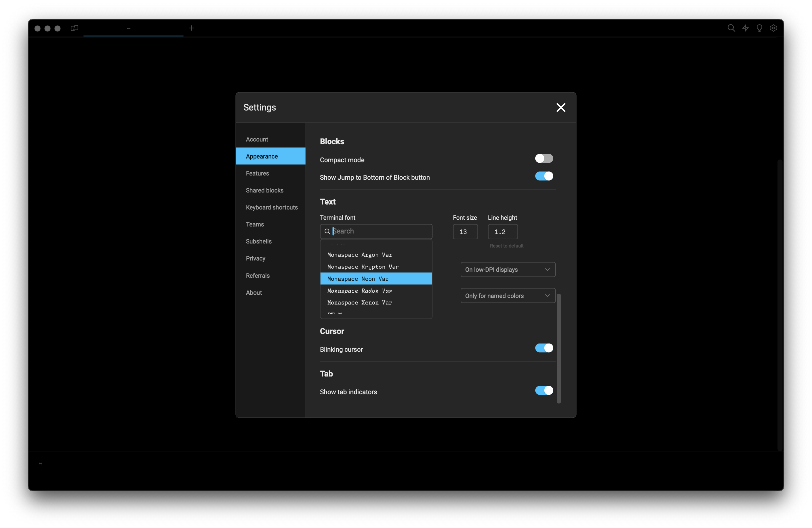Open the About settings section
Image resolution: width=812 pixels, height=528 pixels.
pos(270,293)
